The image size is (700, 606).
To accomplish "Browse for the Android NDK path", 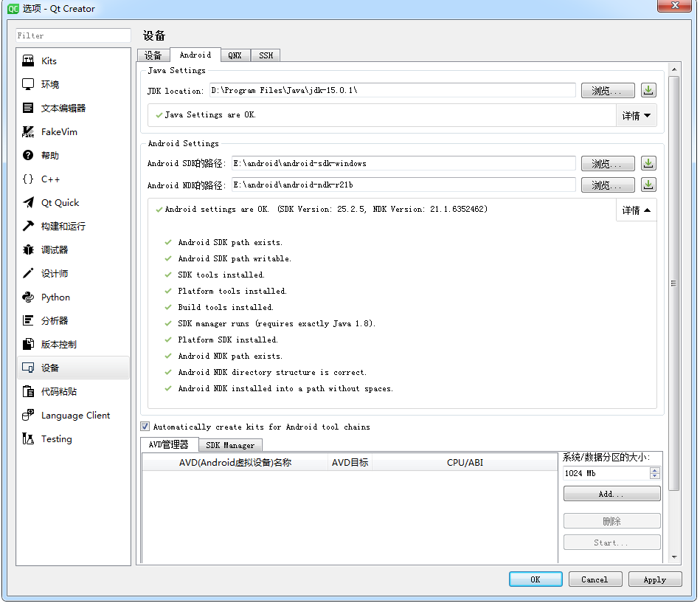I will click(x=608, y=185).
